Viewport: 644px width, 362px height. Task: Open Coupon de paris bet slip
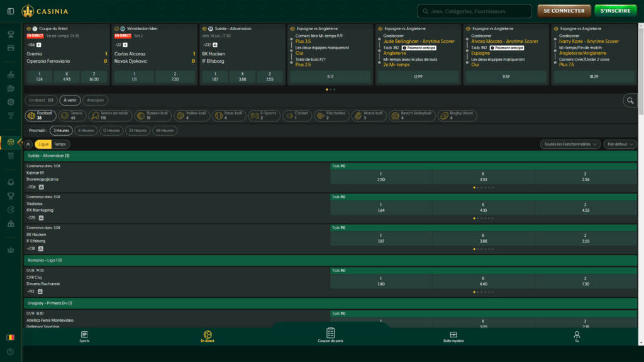331,335
